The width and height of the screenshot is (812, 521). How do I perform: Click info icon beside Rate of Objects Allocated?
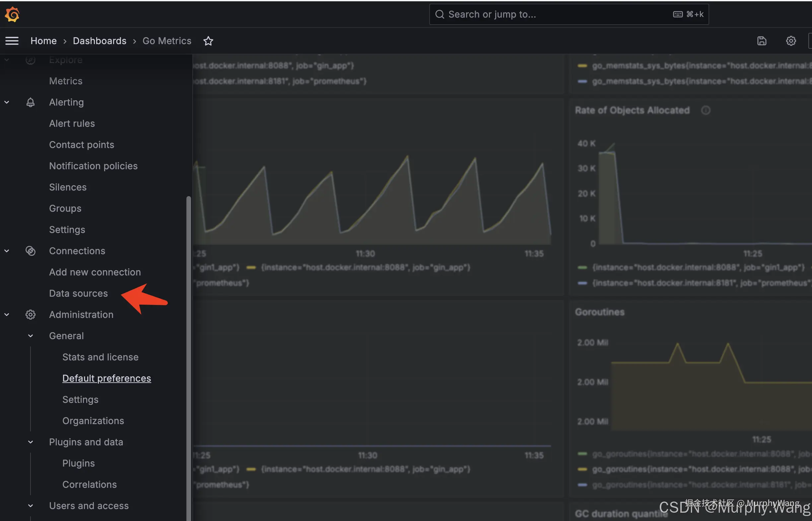coord(706,110)
